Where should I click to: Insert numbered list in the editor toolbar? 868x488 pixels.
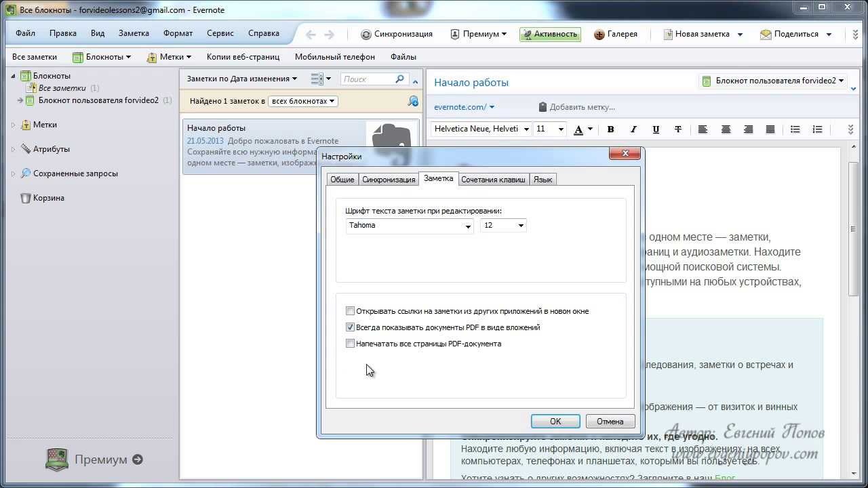817,129
